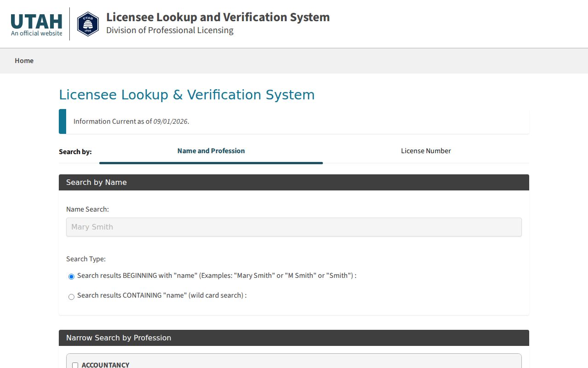Click the Narrow Search by Profession header
588x368 pixels.
[294, 338]
